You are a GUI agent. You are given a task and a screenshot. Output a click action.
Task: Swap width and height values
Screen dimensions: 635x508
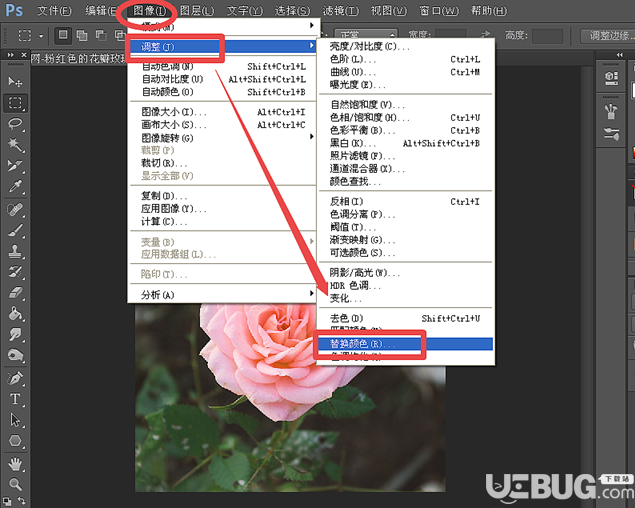tap(486, 35)
